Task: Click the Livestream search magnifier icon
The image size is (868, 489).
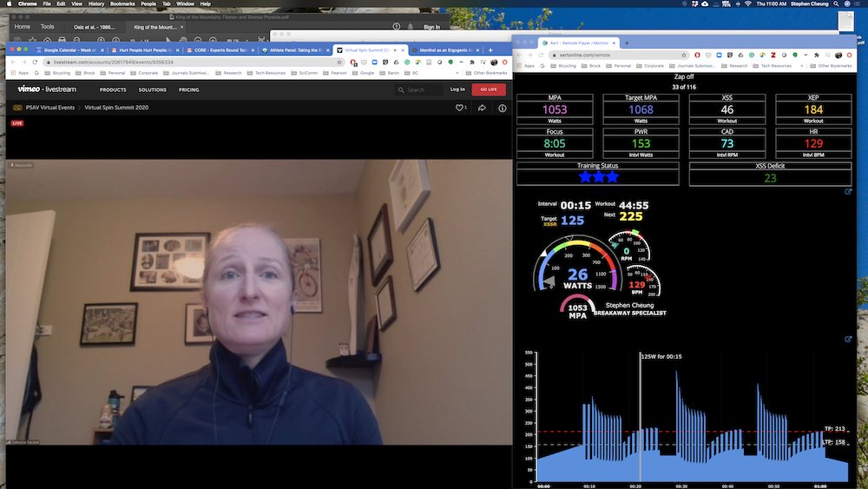Action: [x=401, y=89]
